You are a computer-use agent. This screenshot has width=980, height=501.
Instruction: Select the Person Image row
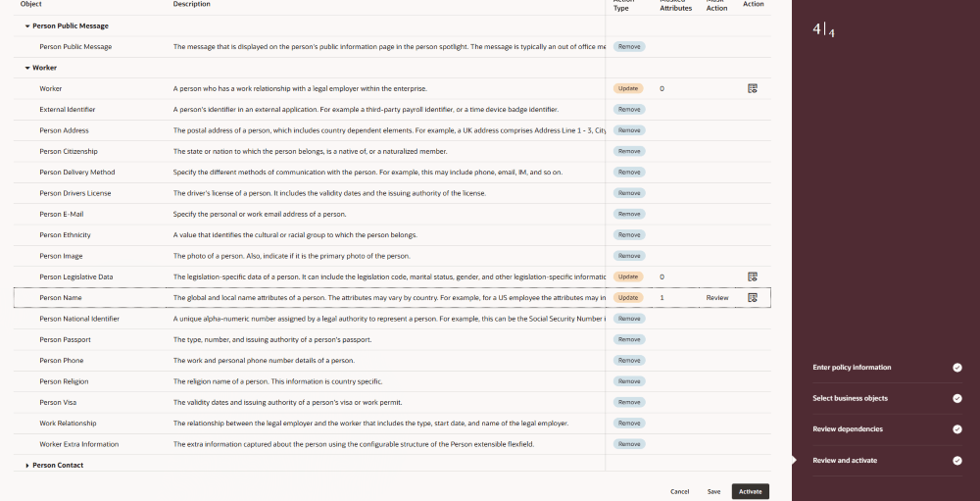pyautogui.click(x=392, y=256)
